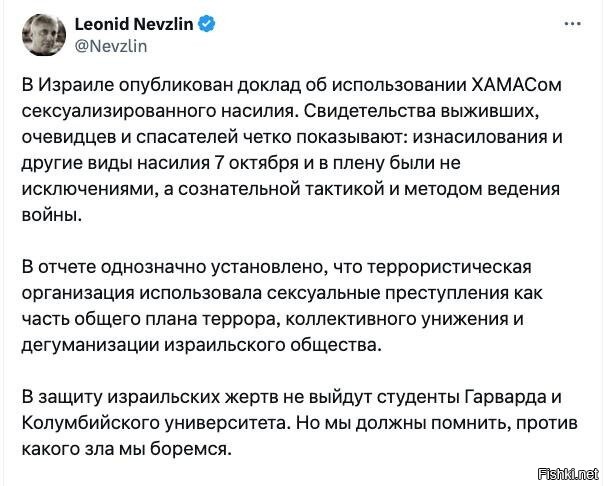The image size is (604, 486).
Task: Click the word ХАМАСом in the tweet
Action: click(517, 85)
